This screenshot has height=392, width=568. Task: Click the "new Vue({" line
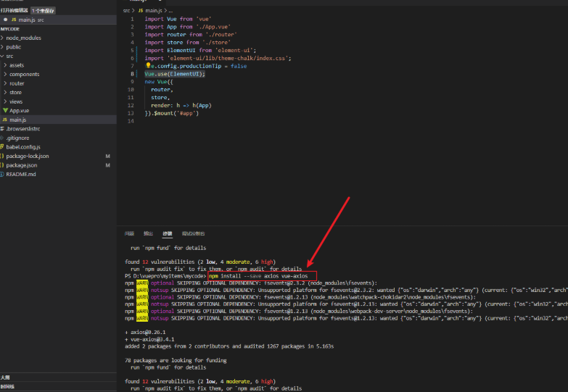[x=159, y=82]
